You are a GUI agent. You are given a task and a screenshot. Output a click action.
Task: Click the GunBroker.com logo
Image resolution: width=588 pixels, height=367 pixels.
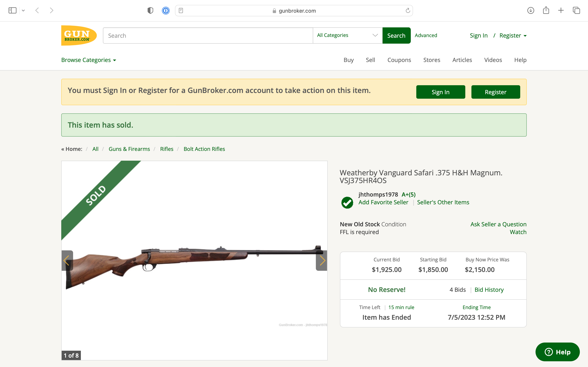point(79,35)
